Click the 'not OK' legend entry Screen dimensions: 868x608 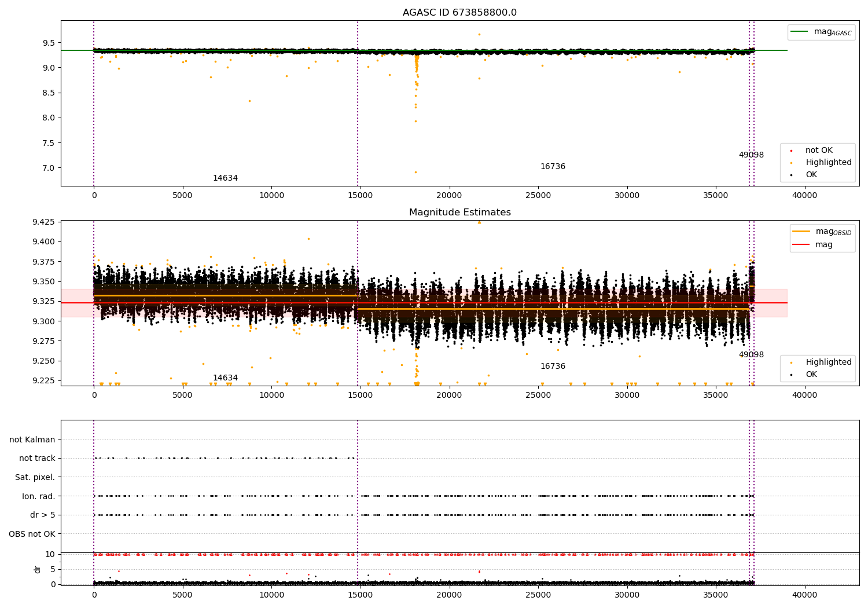pyautogui.click(x=819, y=151)
